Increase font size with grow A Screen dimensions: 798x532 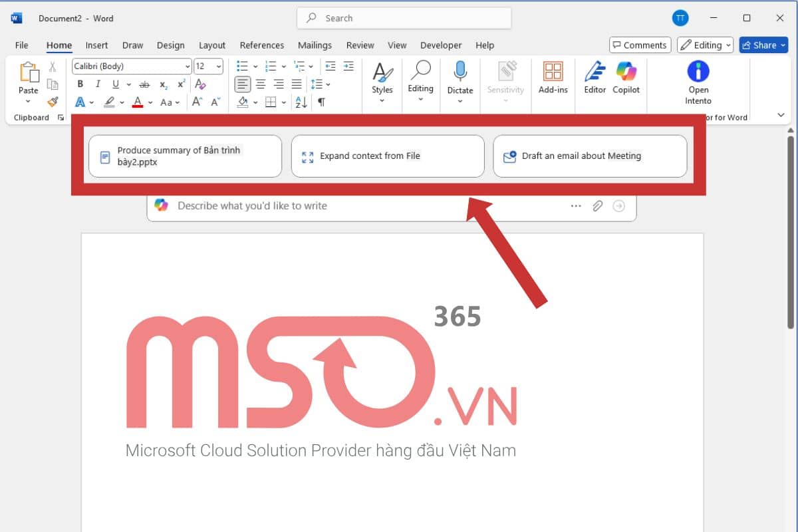coord(198,102)
